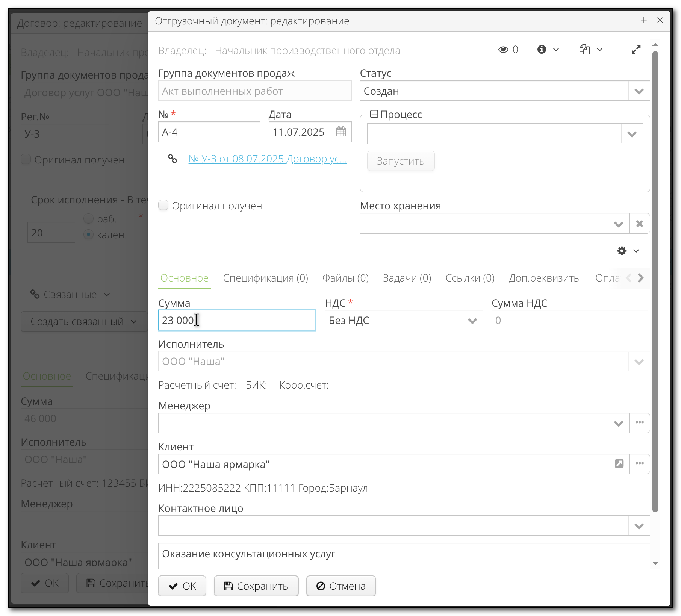Click the views eye icon

click(503, 50)
